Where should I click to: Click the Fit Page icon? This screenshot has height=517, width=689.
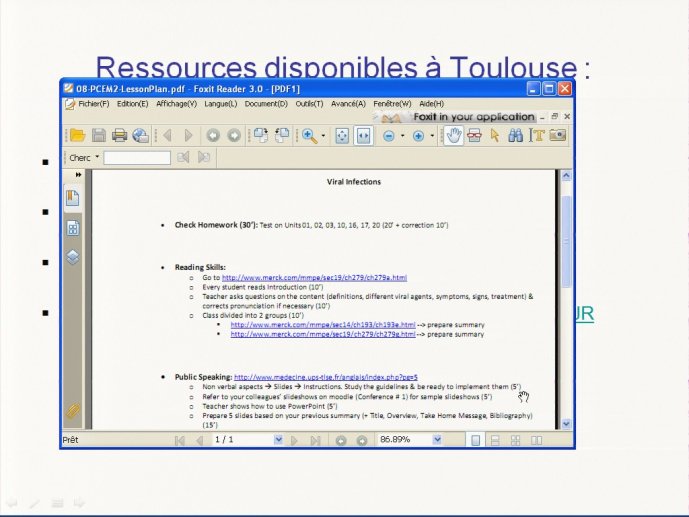point(342,136)
